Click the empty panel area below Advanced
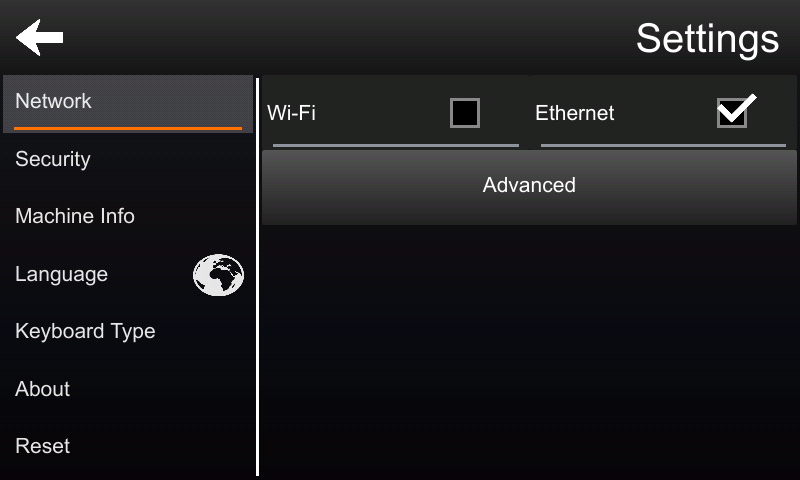800x480 pixels. point(529,352)
